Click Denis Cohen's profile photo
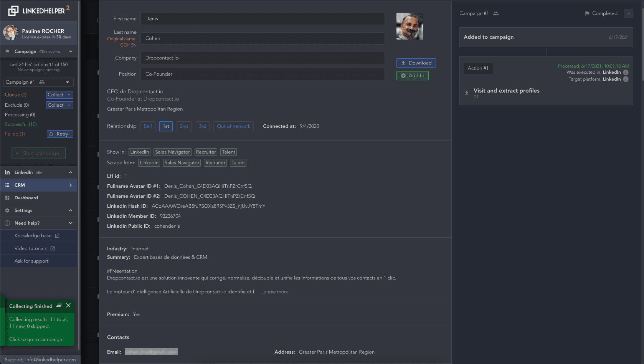The width and height of the screenshot is (644, 364). point(410,26)
